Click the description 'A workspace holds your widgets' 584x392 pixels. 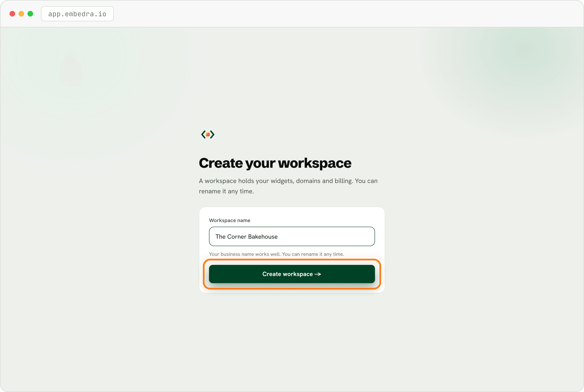247,181
